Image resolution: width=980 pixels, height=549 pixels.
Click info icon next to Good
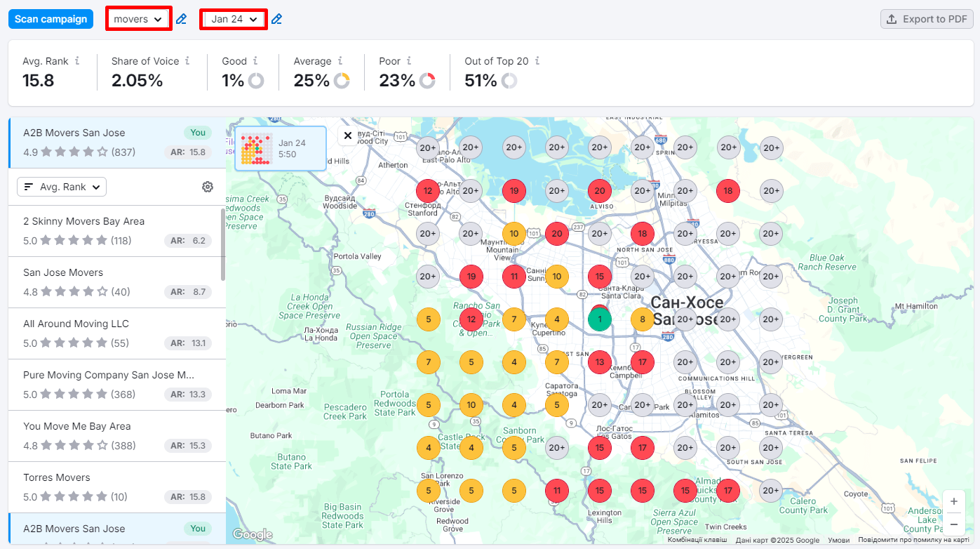255,61
